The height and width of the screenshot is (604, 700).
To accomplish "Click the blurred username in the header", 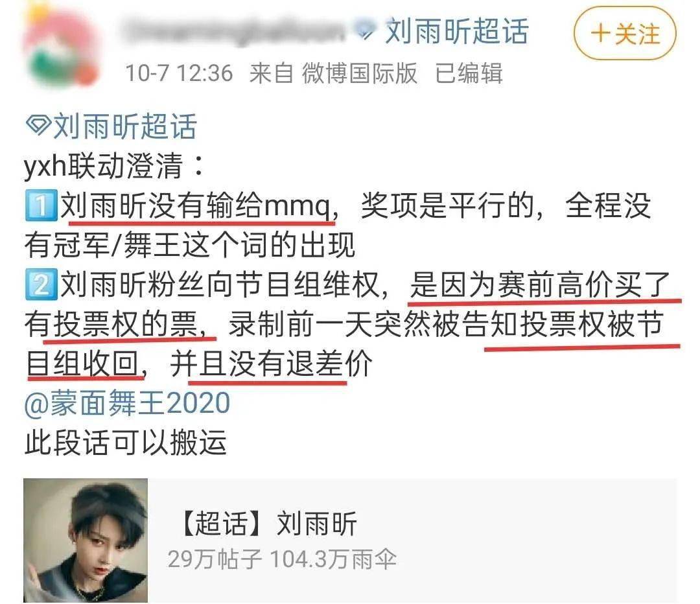I will [235, 30].
